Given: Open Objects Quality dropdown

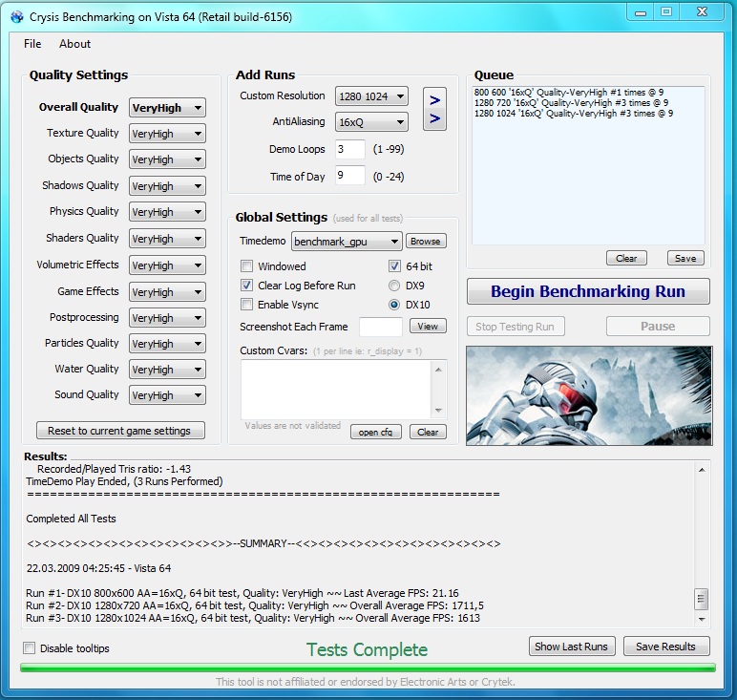Looking at the screenshot, I should pyautogui.click(x=167, y=159).
